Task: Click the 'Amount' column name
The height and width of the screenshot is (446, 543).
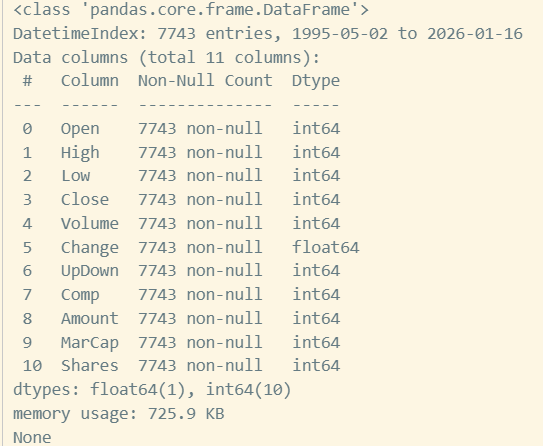Action: click(x=90, y=319)
